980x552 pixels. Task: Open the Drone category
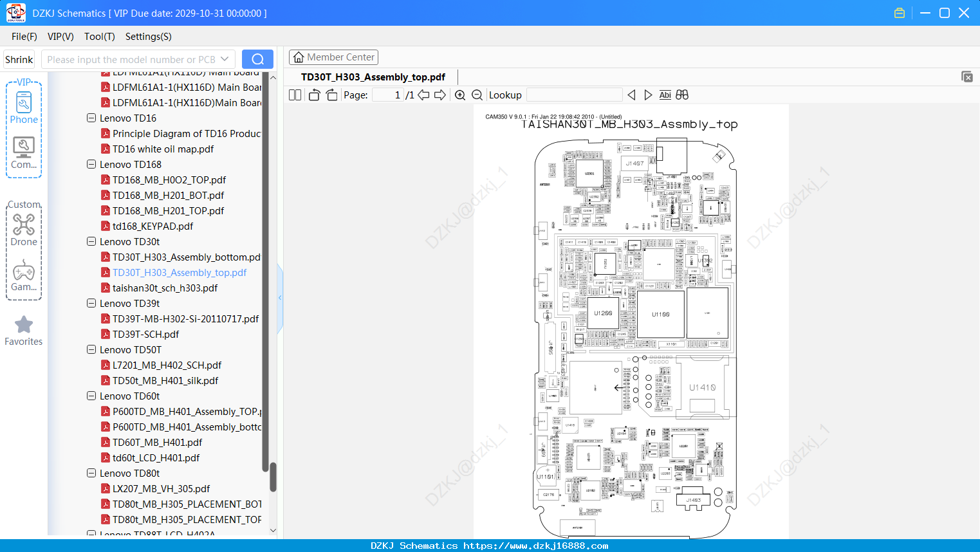[24, 230]
